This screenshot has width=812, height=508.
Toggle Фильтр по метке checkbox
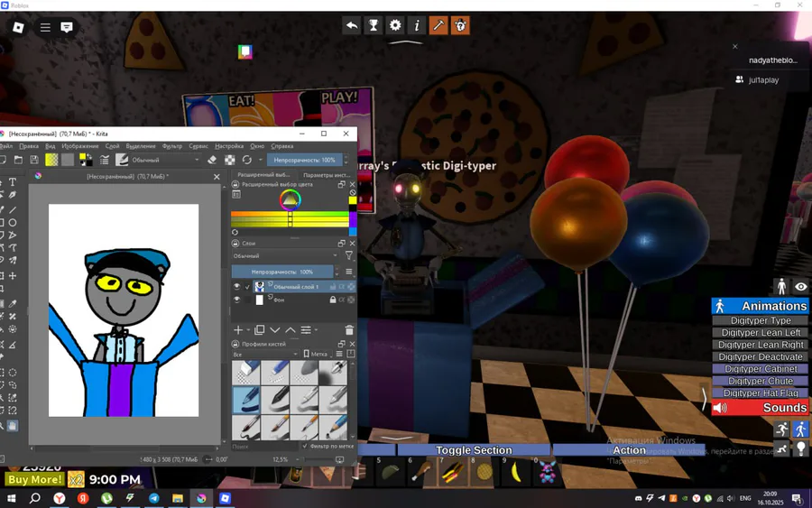305,446
